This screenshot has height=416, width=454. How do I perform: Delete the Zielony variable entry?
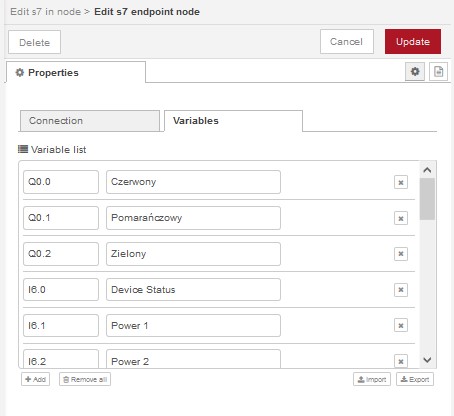click(401, 254)
